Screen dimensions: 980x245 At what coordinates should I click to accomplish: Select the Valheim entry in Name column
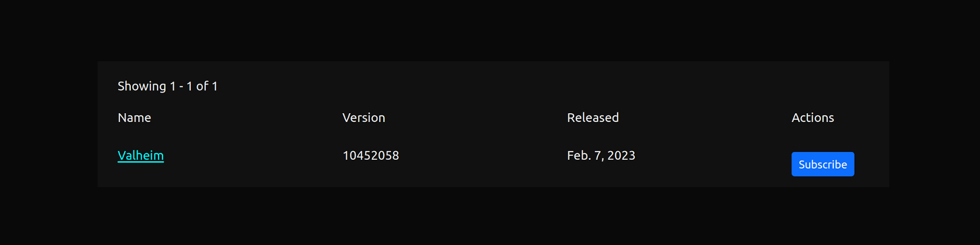(x=140, y=155)
